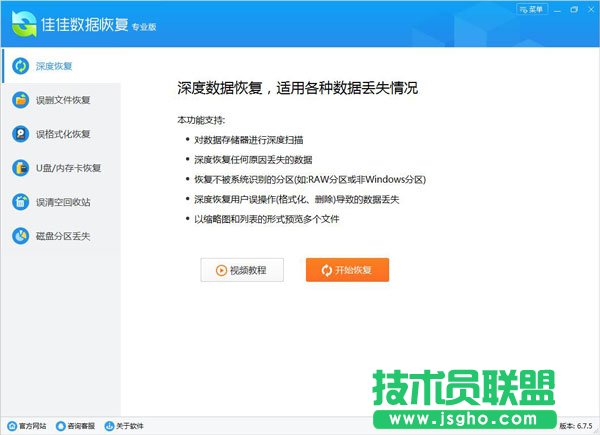
Task: Minimize the application window
Action: pos(557,10)
